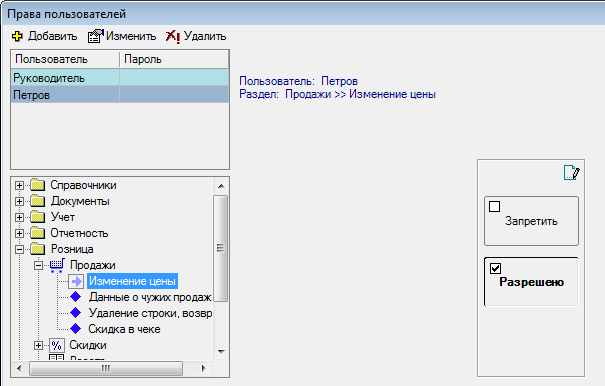Click the Запретить button panel
Viewport: 605px width, 386px height.
(x=531, y=221)
